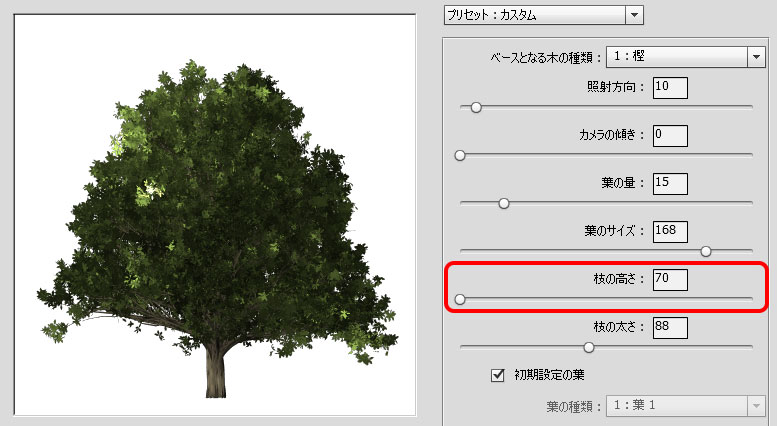Click arrow of ベースとなる木の種類 combo box
This screenshot has height=426, width=777.
[756, 56]
